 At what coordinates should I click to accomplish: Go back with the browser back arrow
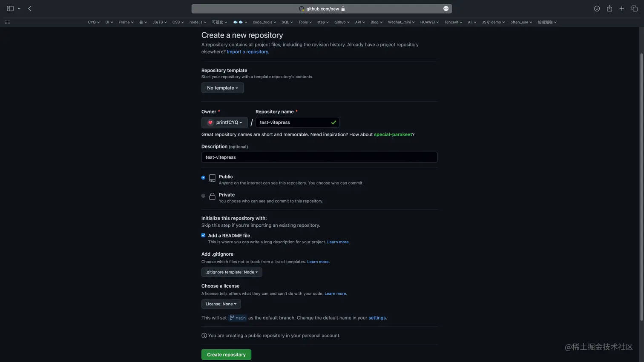point(29,9)
